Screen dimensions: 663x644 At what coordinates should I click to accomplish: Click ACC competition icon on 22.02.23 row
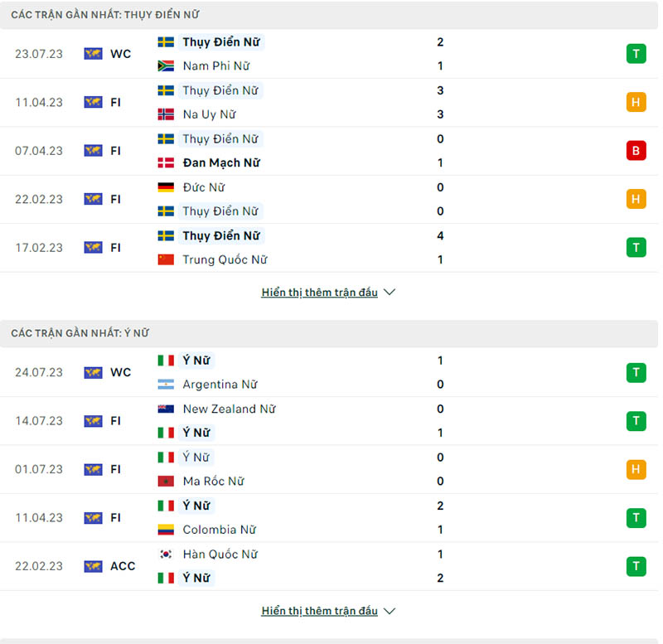(x=93, y=566)
